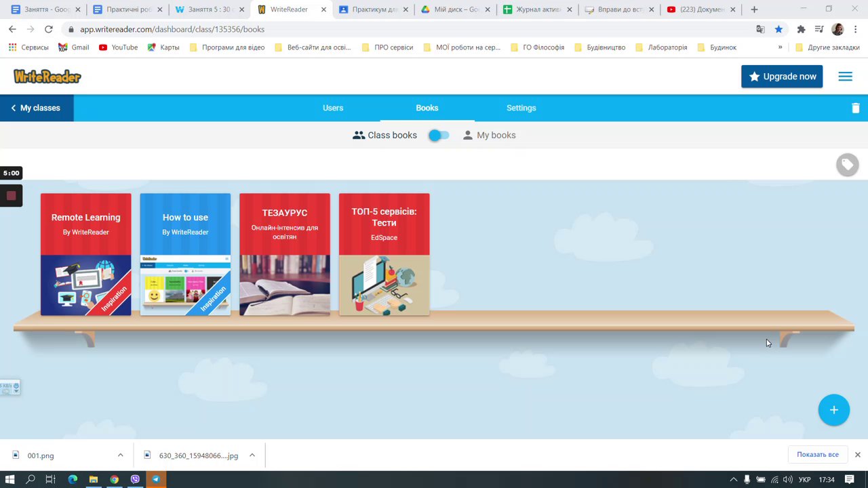868x488 pixels.
Task: Switch to the Users tab
Action: 333,108
